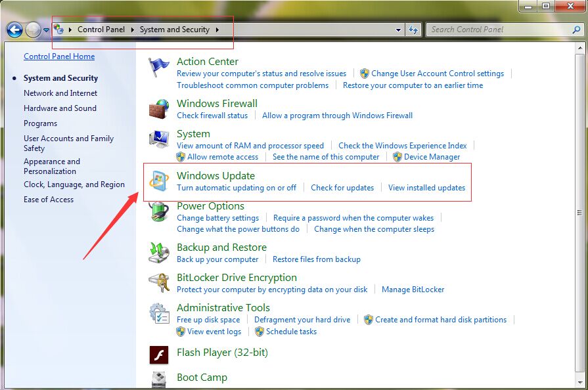Click shield icon next to Allow remote access
The width and height of the screenshot is (588, 390).
pos(181,157)
